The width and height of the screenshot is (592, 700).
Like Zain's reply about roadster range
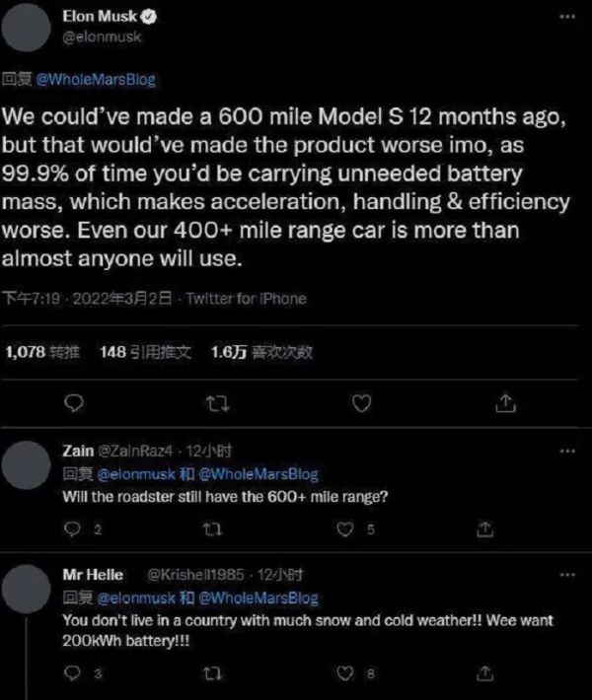pyautogui.click(x=344, y=529)
